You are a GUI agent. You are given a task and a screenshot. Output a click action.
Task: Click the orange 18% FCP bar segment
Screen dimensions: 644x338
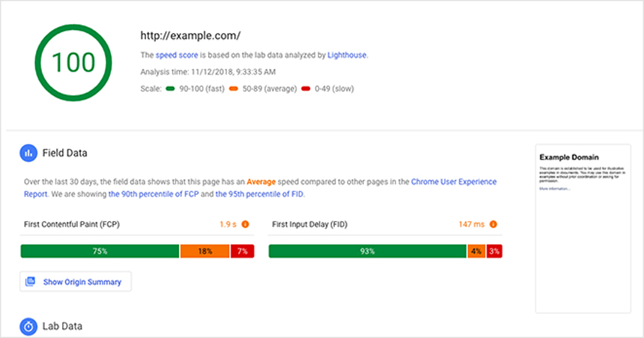205,251
